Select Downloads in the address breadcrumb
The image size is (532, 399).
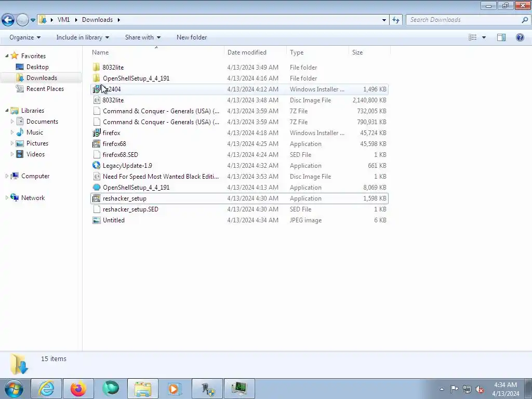coord(97,20)
